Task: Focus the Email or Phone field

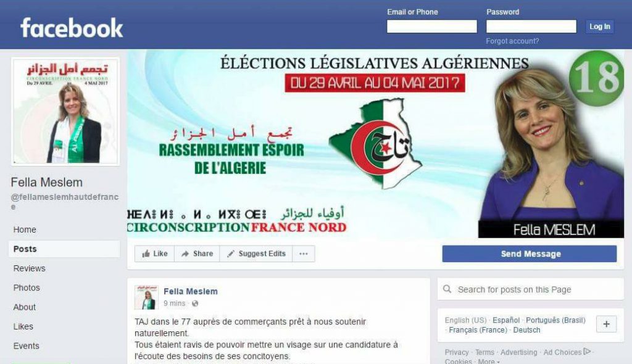Action: (x=431, y=26)
